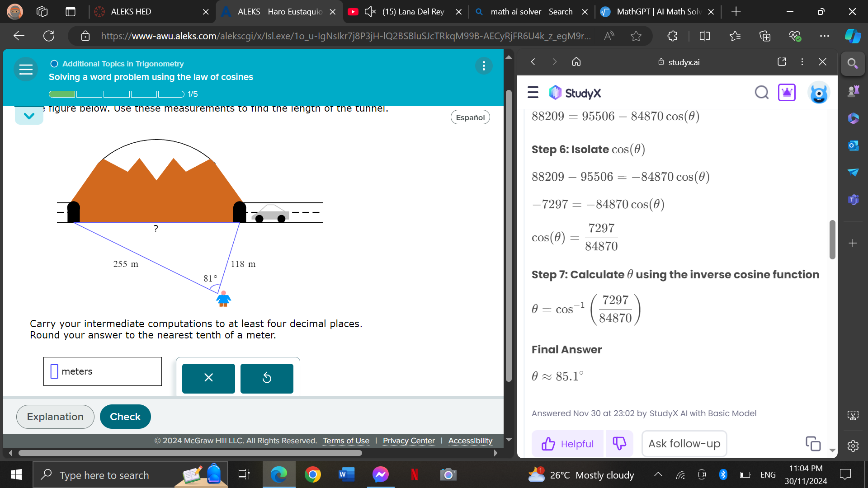Open the Explanation for this problem
The width and height of the screenshot is (868, 488).
55,417
